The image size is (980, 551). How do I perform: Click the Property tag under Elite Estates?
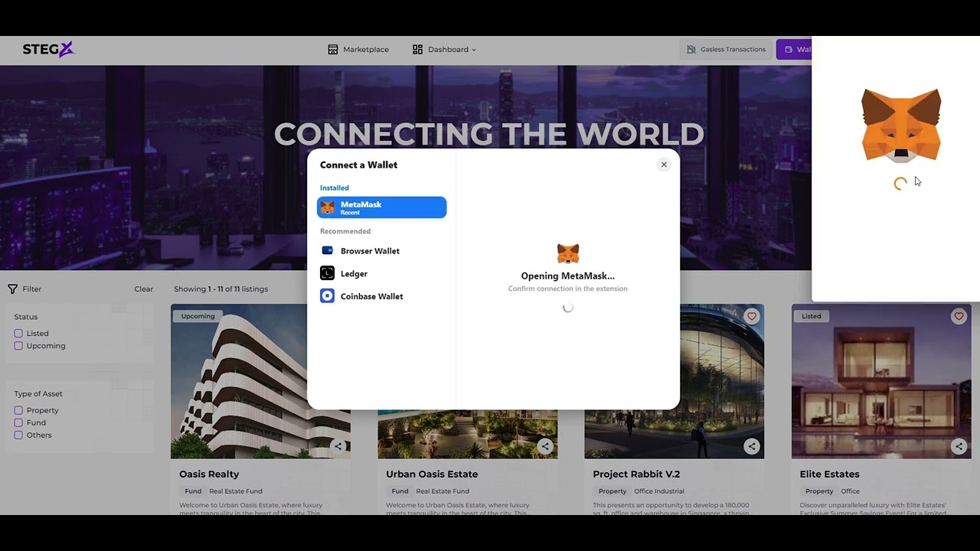click(x=819, y=491)
